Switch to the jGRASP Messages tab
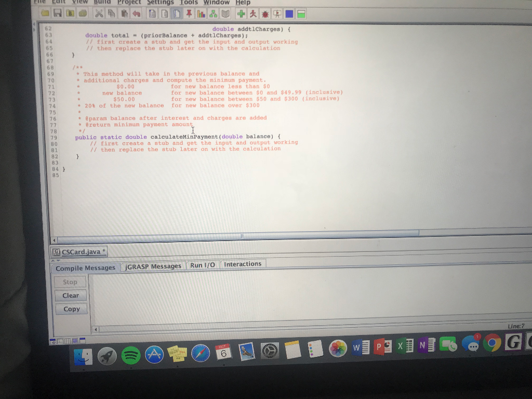 click(x=153, y=267)
